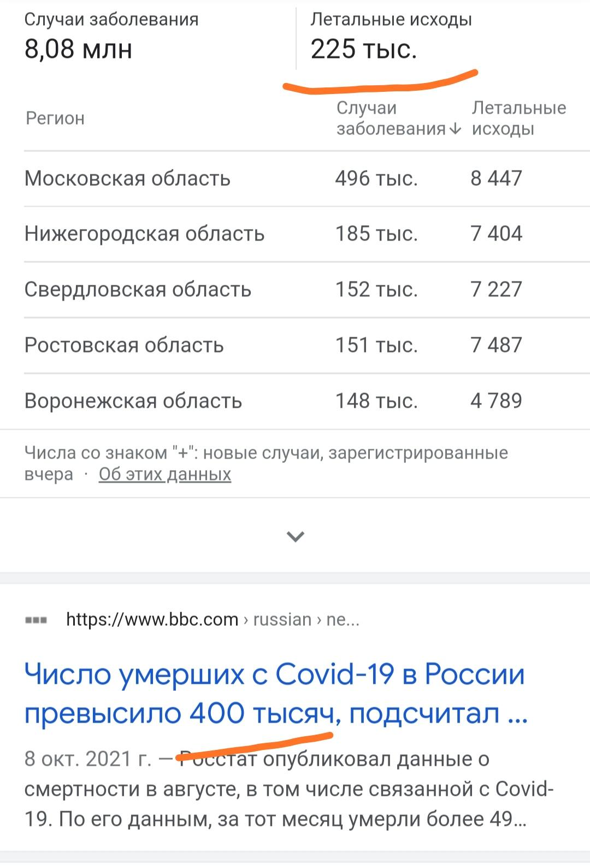This screenshot has width=590, height=868.
Task: Click the 4 789 deaths value for Voronezh
Action: (497, 401)
